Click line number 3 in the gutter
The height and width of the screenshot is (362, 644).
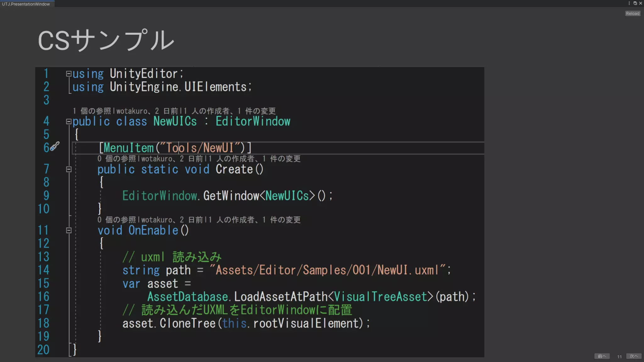[46, 100]
